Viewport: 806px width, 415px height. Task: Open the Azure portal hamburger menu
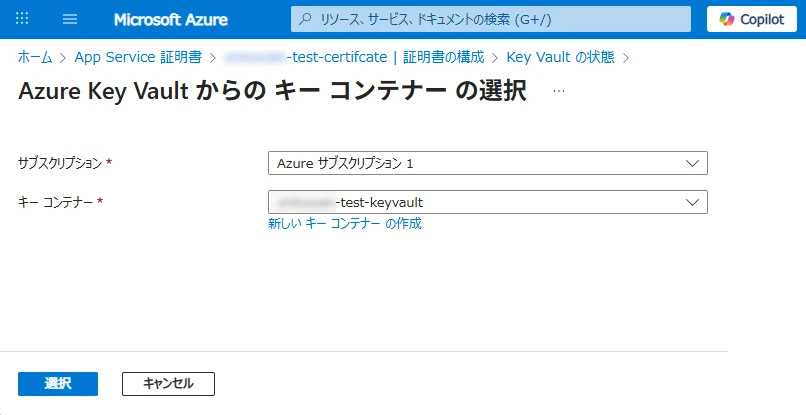[x=70, y=19]
